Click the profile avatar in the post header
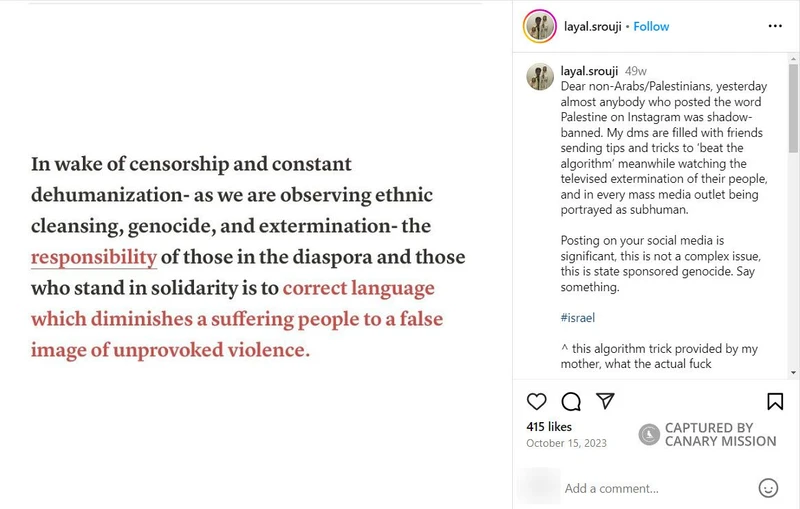The image size is (800, 509). coord(540,26)
